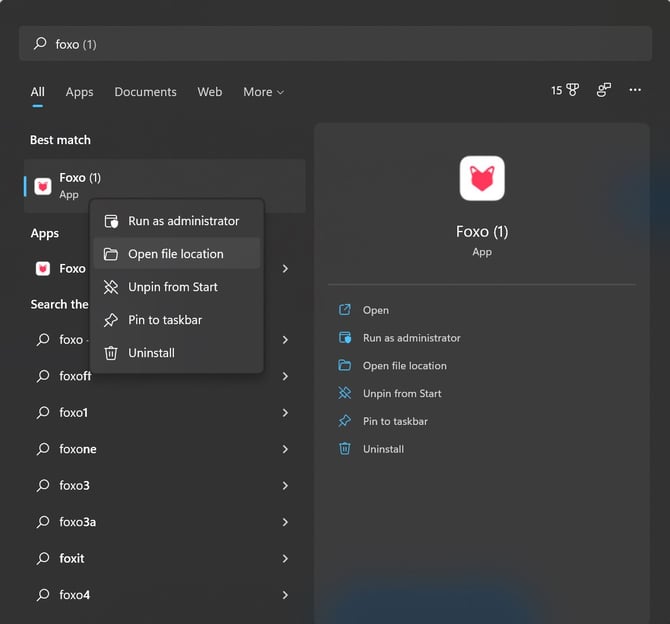
Task: Click the magnifier icon beside foxone
Action: (43, 449)
